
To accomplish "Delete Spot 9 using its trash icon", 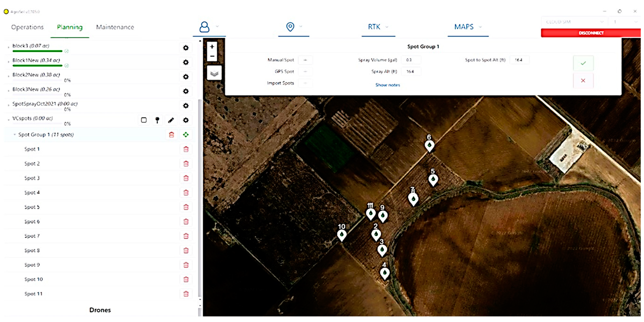I will click(186, 265).
